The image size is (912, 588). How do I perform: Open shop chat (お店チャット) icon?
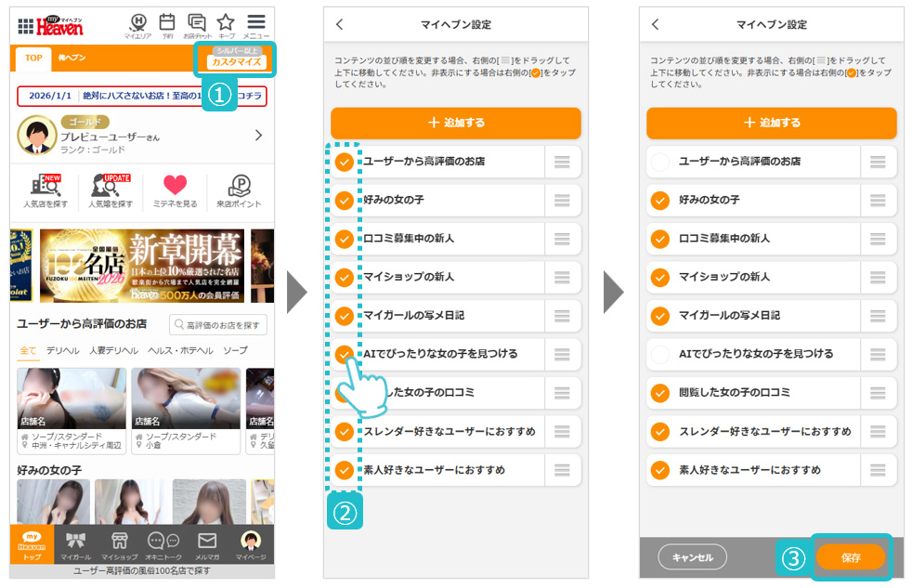[196, 25]
